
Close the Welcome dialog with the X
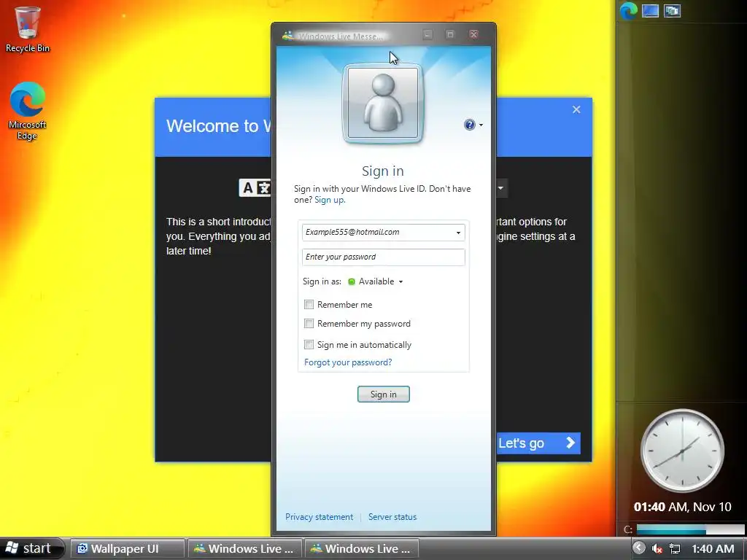point(576,109)
